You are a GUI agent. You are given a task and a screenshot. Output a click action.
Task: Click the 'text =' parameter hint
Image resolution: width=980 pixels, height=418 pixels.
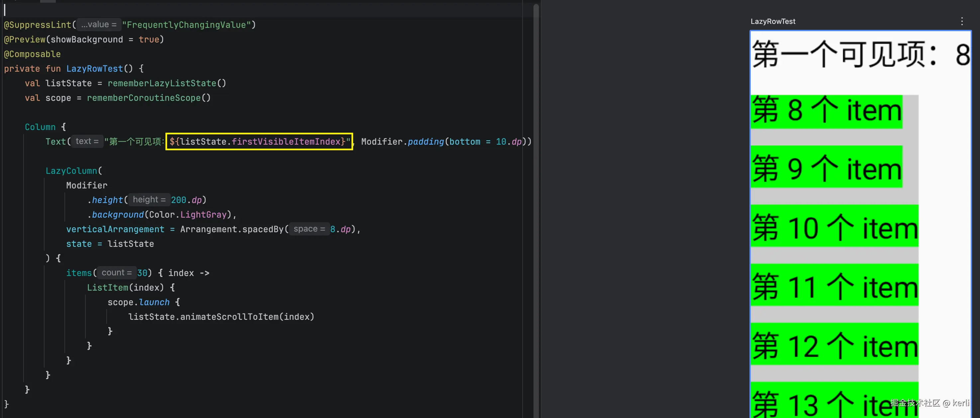coord(87,141)
